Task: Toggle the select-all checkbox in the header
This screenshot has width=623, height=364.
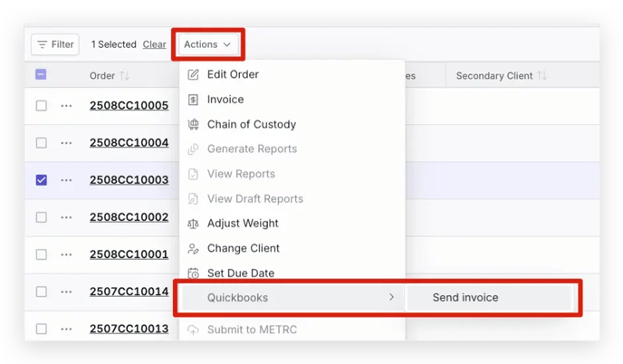Action: click(41, 74)
